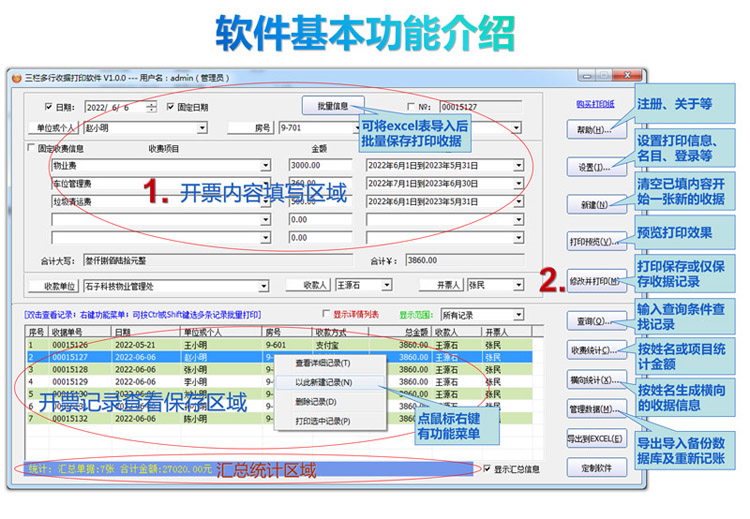Click the 导出到EXCEL button

pyautogui.click(x=594, y=439)
